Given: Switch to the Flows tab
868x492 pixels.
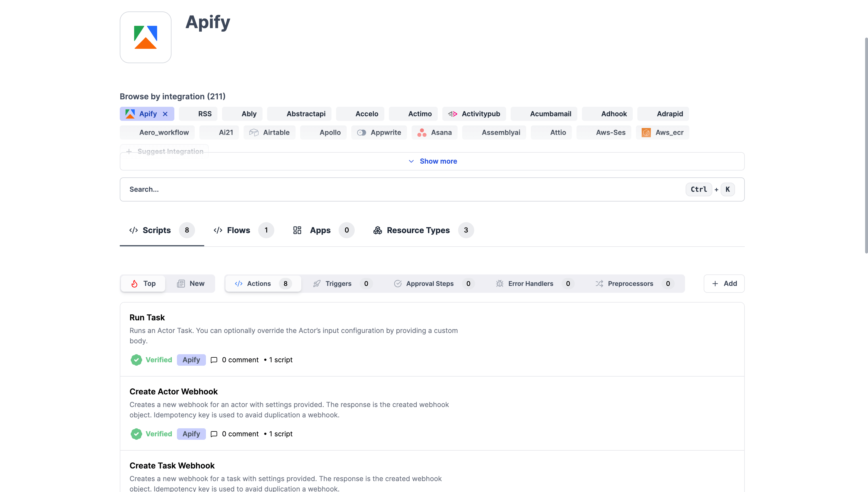Looking at the screenshot, I should [238, 230].
